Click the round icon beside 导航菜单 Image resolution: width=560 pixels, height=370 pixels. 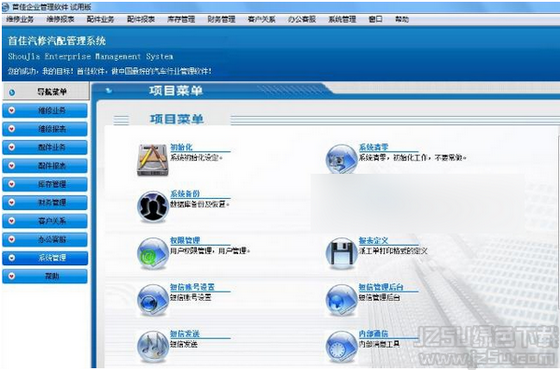pyautogui.click(x=12, y=92)
